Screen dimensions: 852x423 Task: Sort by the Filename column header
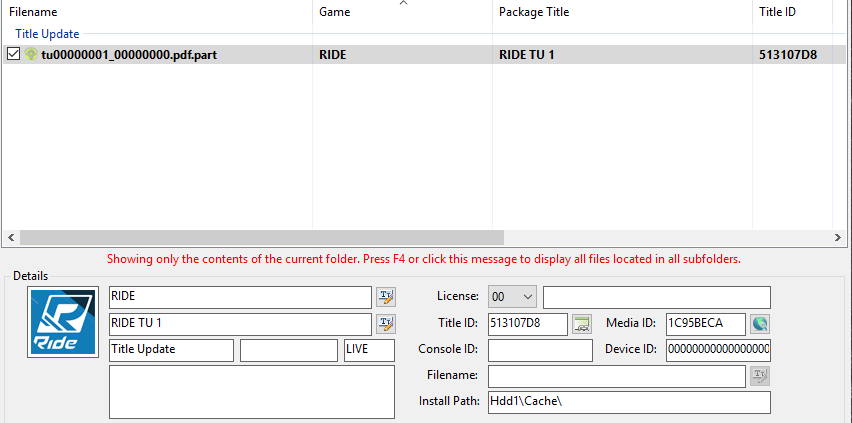click(x=33, y=12)
